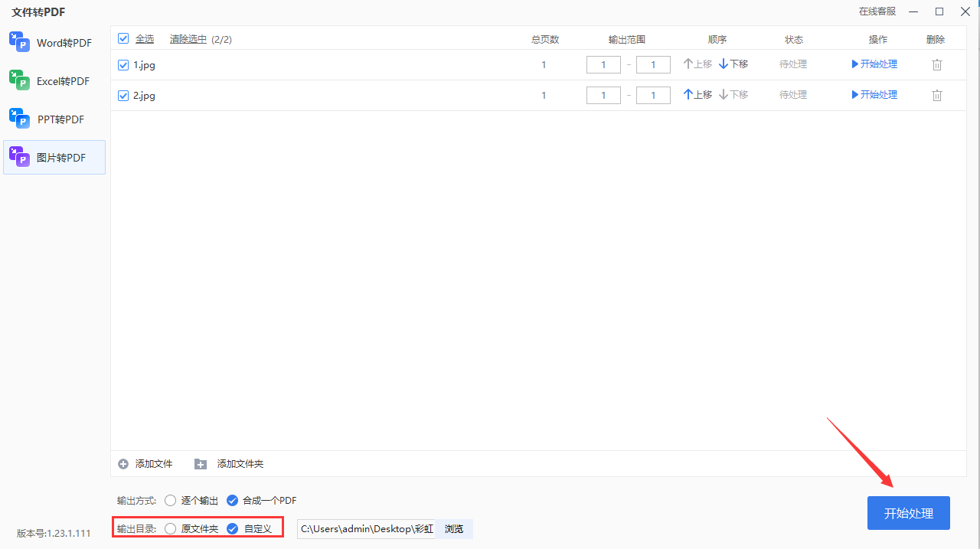This screenshot has width=980, height=549.
Task: Uncheck the 1.jpg file checkbox
Action: click(x=123, y=65)
